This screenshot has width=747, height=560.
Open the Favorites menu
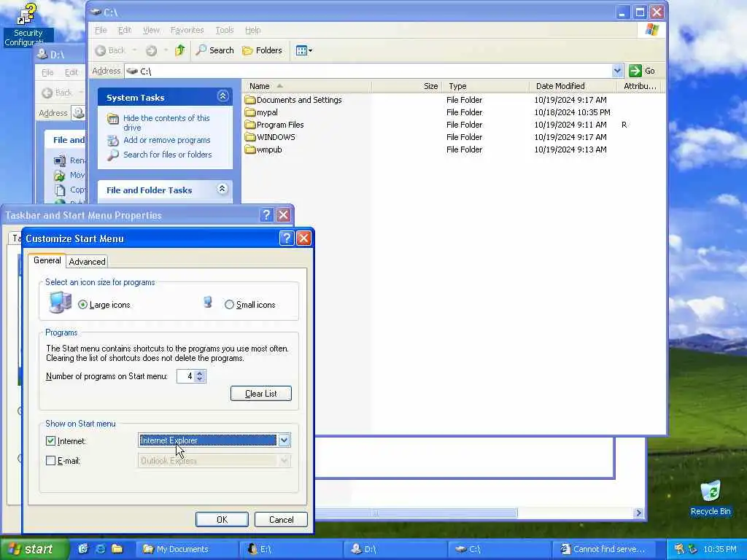pos(187,30)
